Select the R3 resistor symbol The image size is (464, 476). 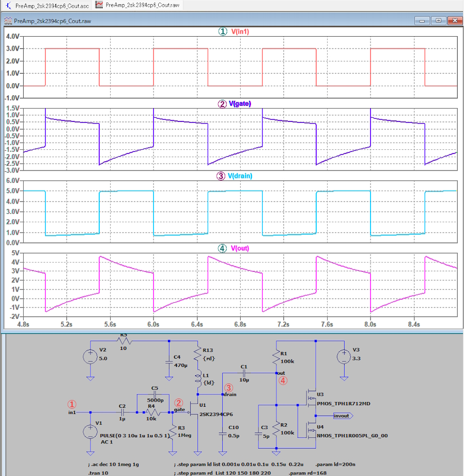pyautogui.click(x=173, y=432)
